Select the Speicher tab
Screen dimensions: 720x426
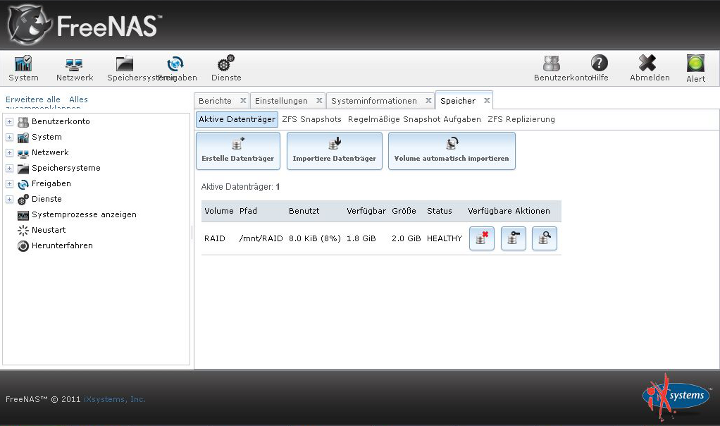[x=458, y=101]
